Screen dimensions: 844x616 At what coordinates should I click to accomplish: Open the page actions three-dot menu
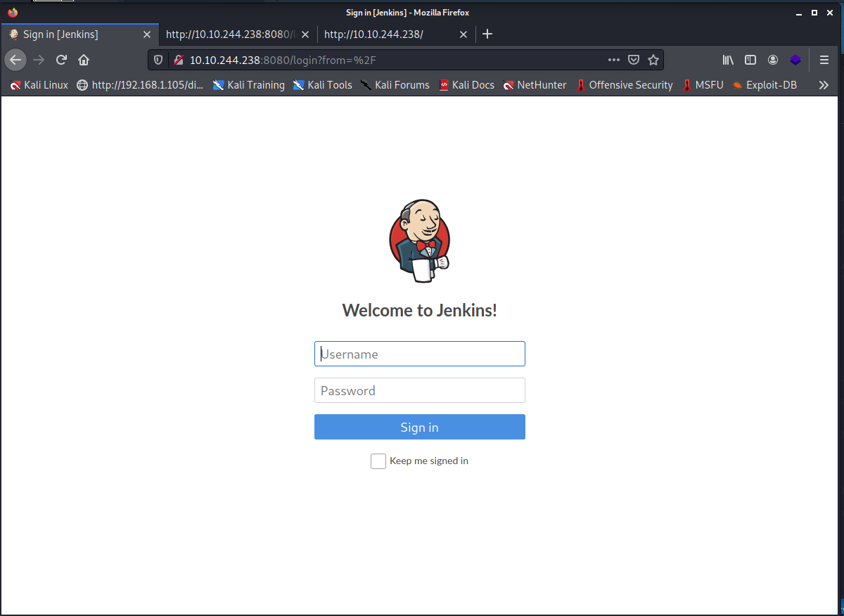614,60
